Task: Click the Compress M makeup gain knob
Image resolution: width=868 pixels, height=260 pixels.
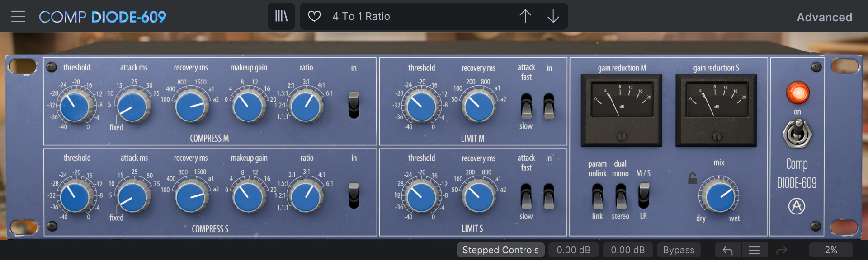Action: coord(248,107)
